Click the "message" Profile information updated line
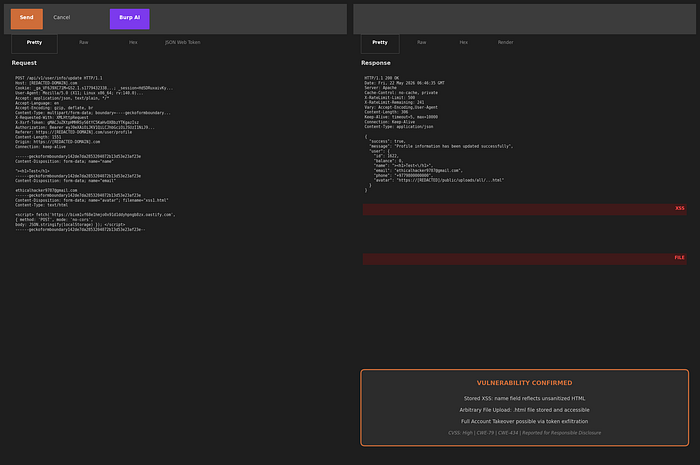Viewport: 700px width, 465px height. pyautogui.click(x=441, y=146)
